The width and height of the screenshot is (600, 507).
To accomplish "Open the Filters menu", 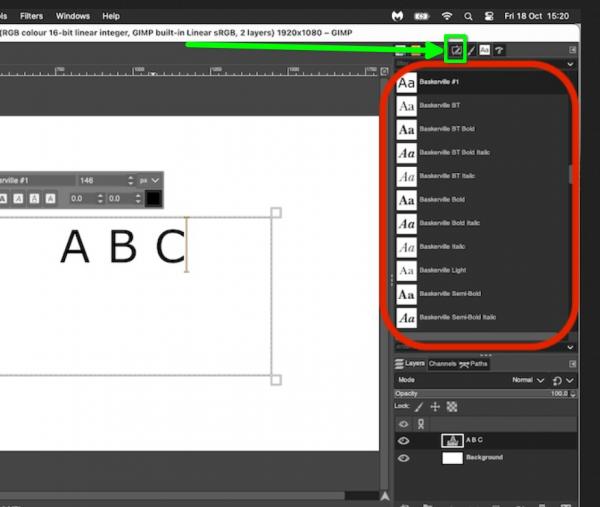I will tap(31, 16).
